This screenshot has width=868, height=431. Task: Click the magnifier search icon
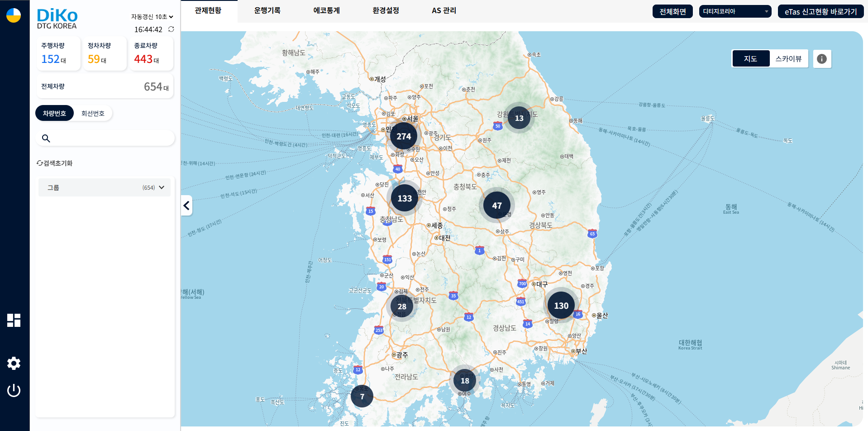pos(46,139)
